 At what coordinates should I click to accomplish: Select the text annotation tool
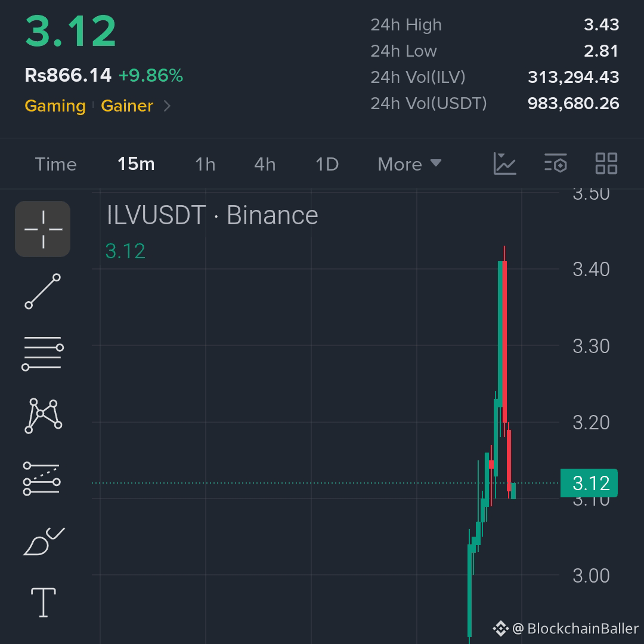click(43, 602)
